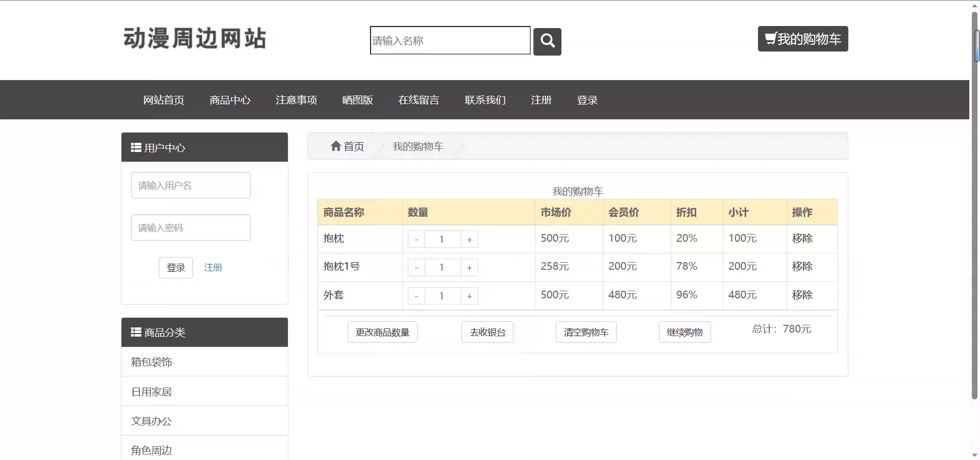Select the 箱包袋饰 product category
This screenshot has width=980, height=460.
[152, 362]
